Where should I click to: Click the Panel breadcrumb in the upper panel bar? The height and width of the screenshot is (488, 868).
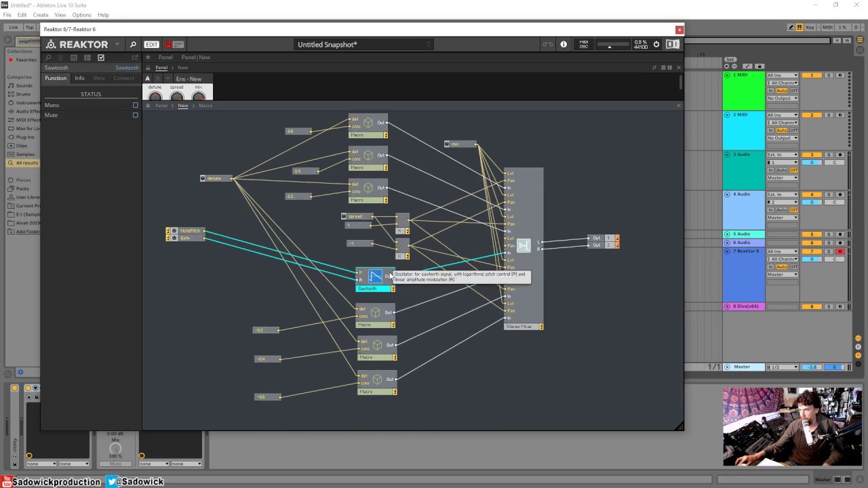click(x=161, y=68)
